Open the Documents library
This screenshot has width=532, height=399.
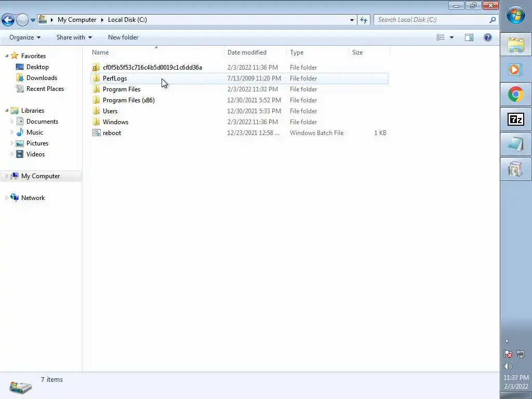42,122
